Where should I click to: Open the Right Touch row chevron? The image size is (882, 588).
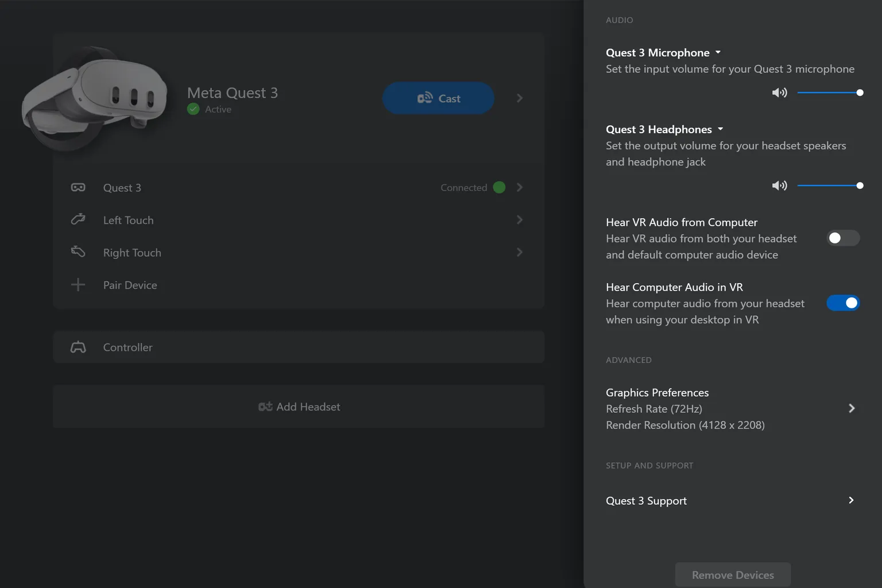tap(520, 252)
